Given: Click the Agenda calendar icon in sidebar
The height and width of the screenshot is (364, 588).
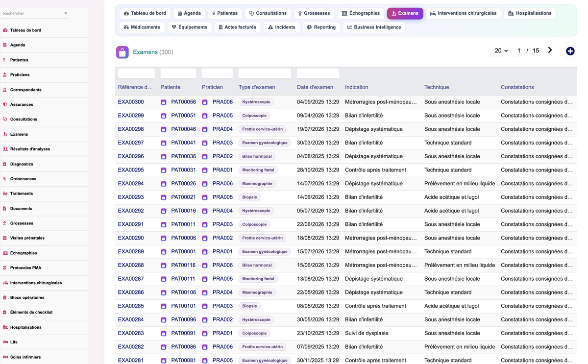Looking at the screenshot, I should click(x=5, y=45).
